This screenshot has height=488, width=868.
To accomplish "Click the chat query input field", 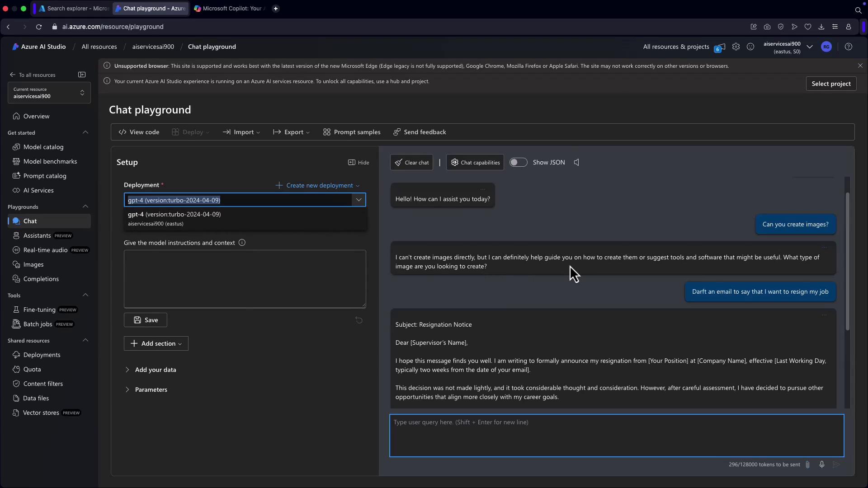I will [x=616, y=436].
